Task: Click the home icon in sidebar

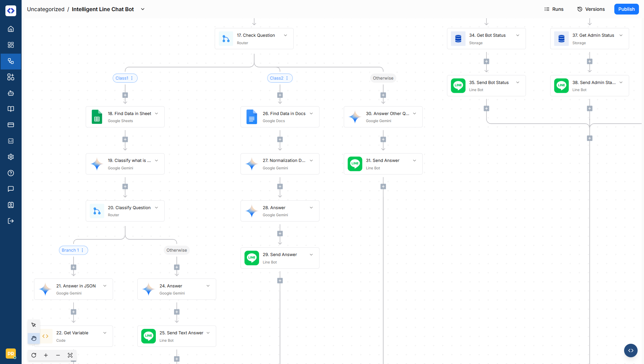Action: pyautogui.click(x=11, y=29)
